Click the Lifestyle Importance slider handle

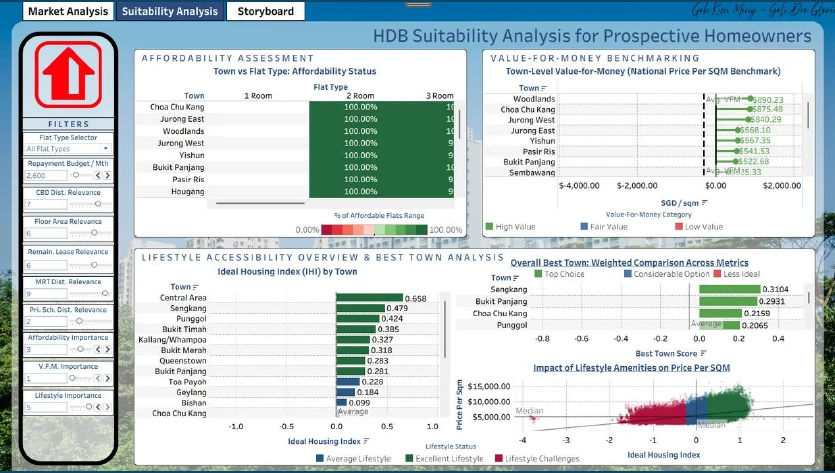point(89,407)
